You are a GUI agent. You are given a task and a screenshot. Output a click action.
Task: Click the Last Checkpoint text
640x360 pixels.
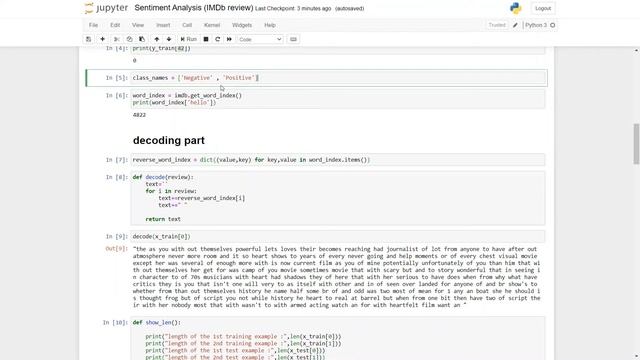coord(293,8)
